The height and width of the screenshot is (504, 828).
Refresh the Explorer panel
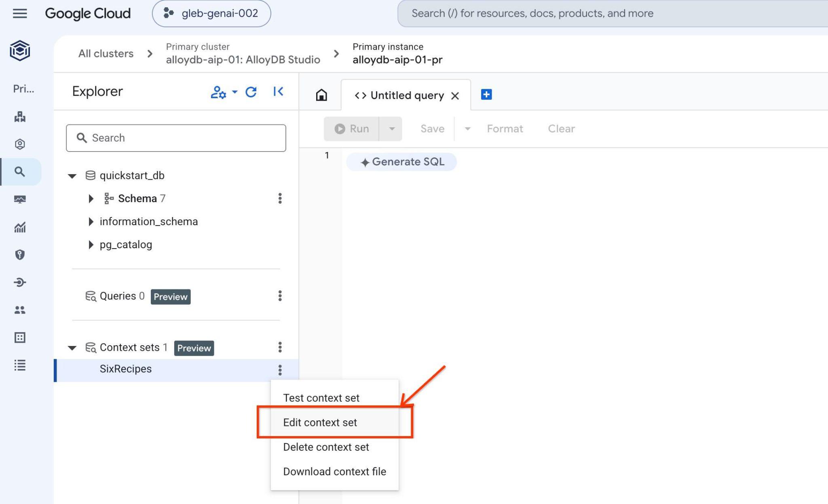click(251, 92)
